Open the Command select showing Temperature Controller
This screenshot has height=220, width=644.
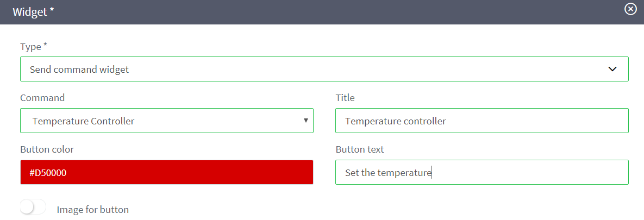tap(166, 121)
